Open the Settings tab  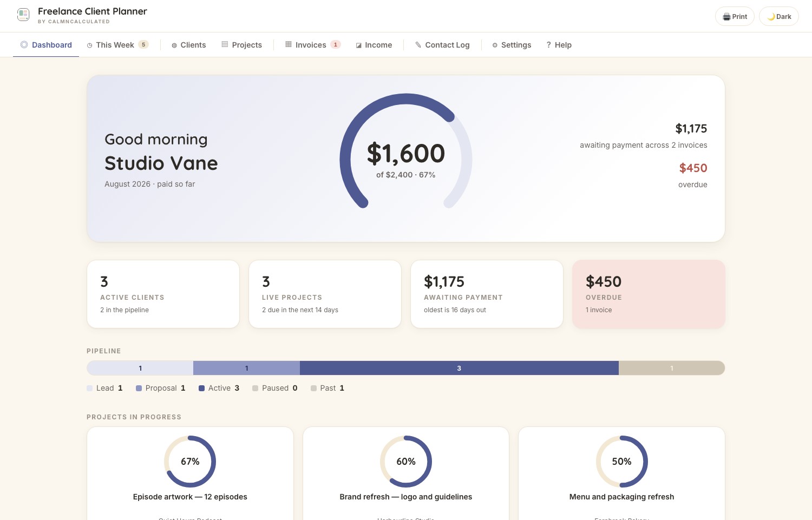pos(512,45)
